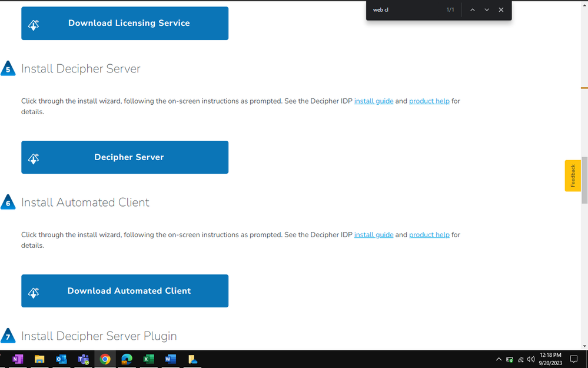
Task: Click the page vertical scrollbar thumb
Action: tap(584, 180)
